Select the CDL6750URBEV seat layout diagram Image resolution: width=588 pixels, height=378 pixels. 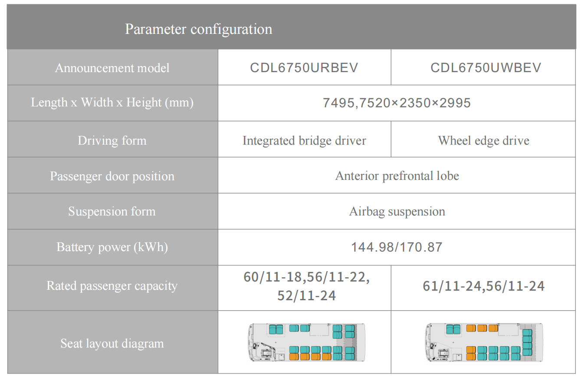point(304,343)
